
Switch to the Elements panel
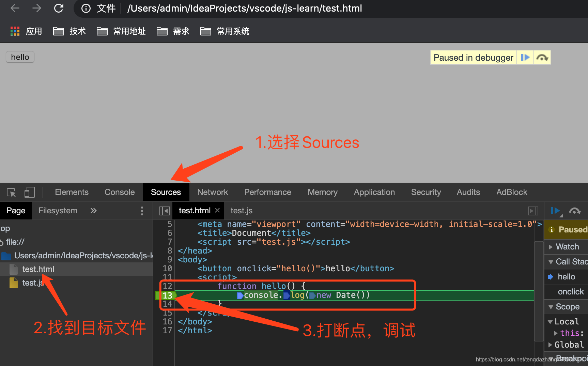pyautogui.click(x=72, y=192)
